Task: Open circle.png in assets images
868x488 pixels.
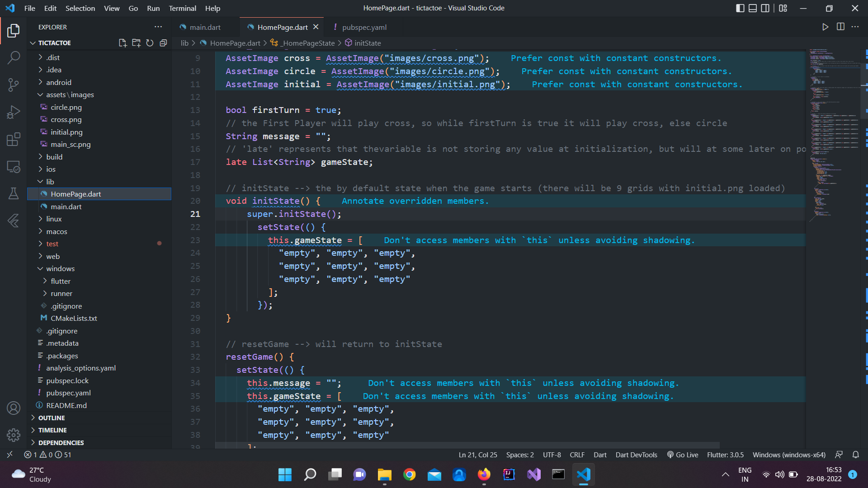Action: point(66,107)
